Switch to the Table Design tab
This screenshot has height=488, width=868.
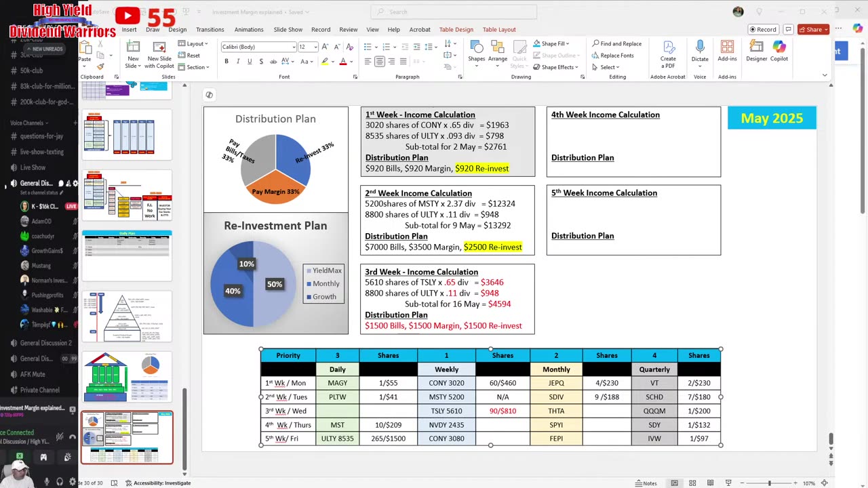coord(456,30)
